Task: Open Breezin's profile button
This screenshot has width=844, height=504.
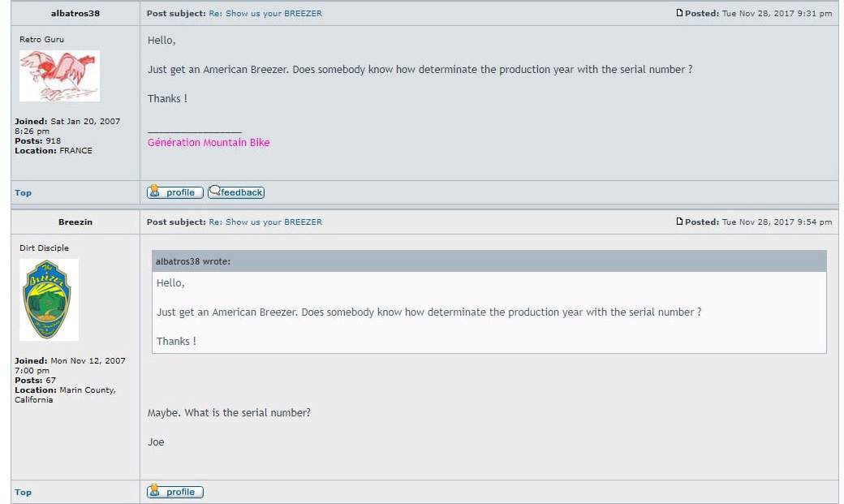Action: tap(175, 492)
